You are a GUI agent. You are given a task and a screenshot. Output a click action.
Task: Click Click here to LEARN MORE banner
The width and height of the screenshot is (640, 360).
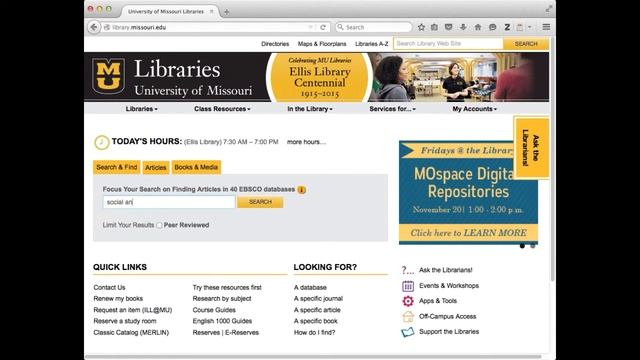tap(468, 233)
